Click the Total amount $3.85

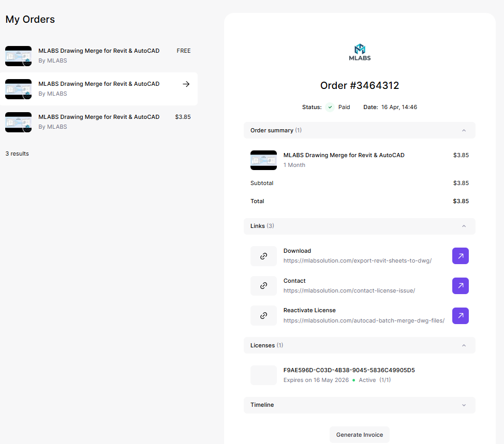tap(461, 201)
